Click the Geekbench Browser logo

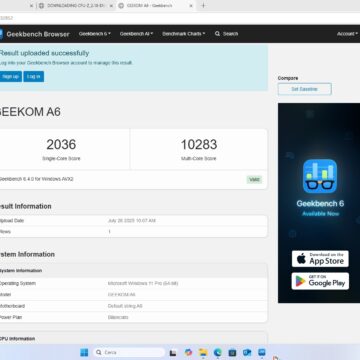[x=1, y=34]
